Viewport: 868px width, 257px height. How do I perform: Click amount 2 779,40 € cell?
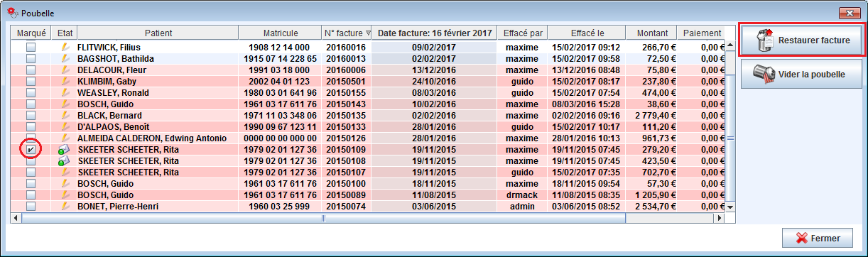pyautogui.click(x=651, y=115)
